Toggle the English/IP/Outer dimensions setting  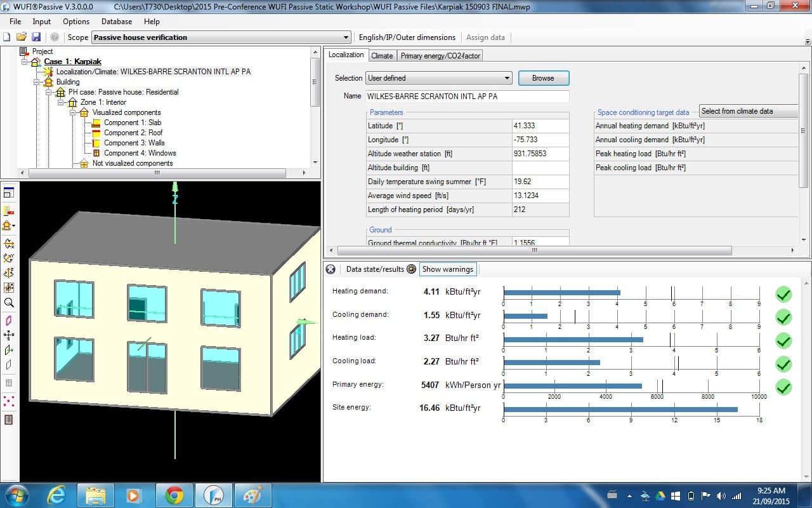pyautogui.click(x=407, y=37)
